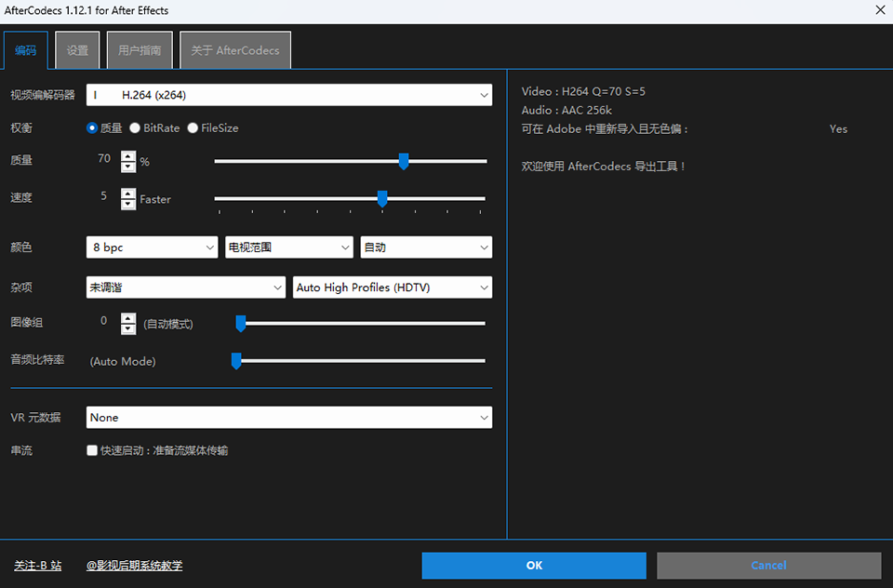Click the @影视后期系统教学 link
Viewport: 893px width, 588px height.
(x=134, y=566)
